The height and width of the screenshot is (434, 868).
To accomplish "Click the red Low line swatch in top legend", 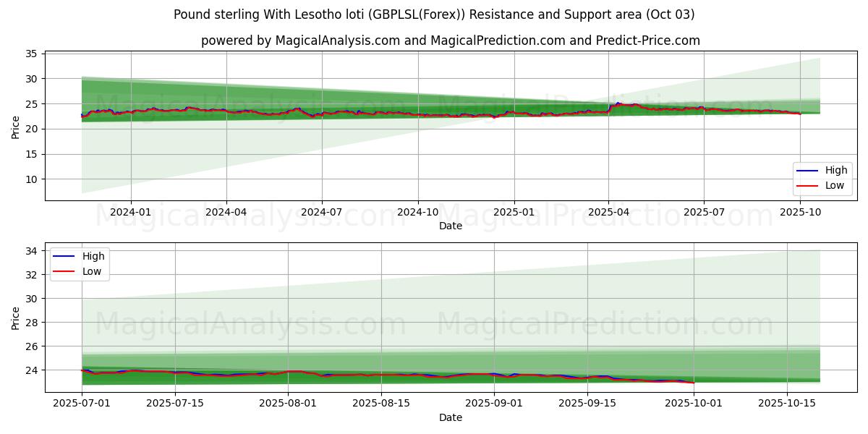I will (808, 185).
